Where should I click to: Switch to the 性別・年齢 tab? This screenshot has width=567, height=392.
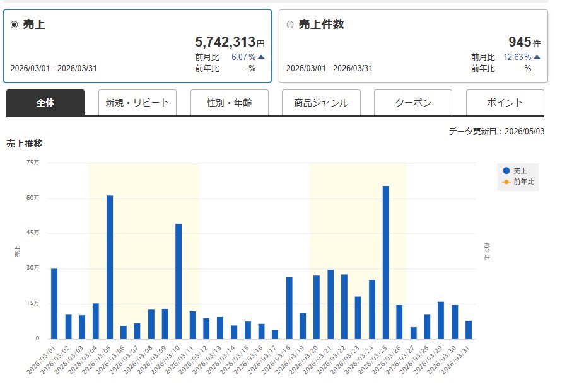click(x=229, y=103)
